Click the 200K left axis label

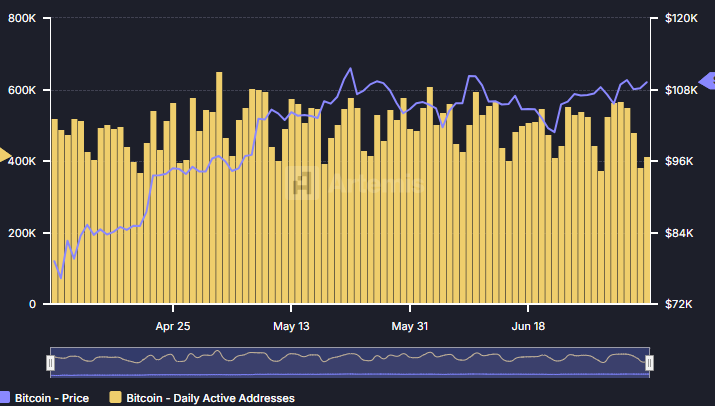tap(22, 233)
